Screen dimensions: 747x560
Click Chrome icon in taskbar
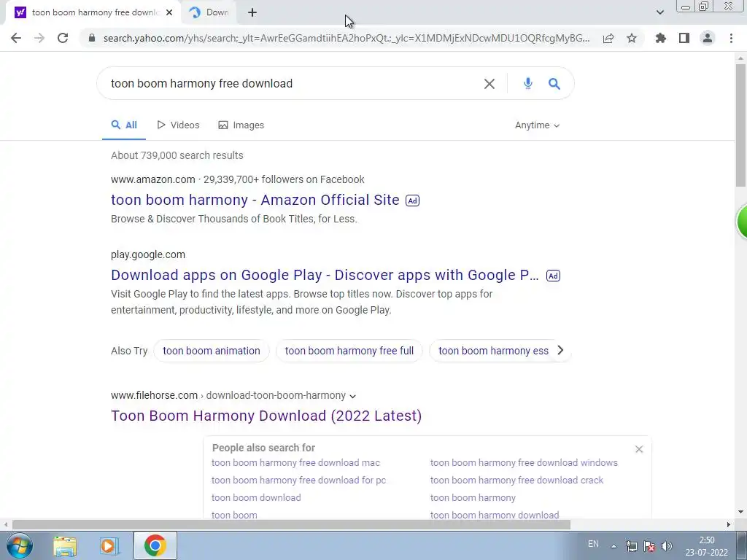(155, 545)
